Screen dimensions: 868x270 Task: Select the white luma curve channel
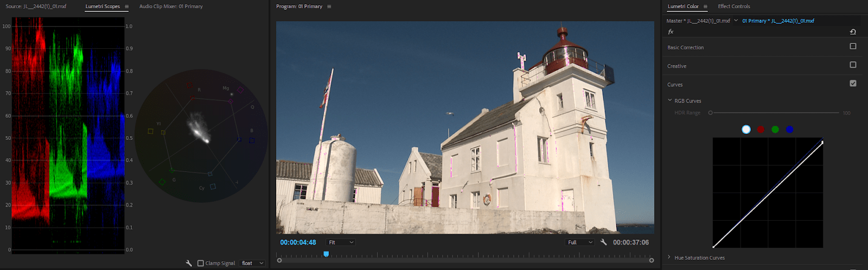pos(746,129)
